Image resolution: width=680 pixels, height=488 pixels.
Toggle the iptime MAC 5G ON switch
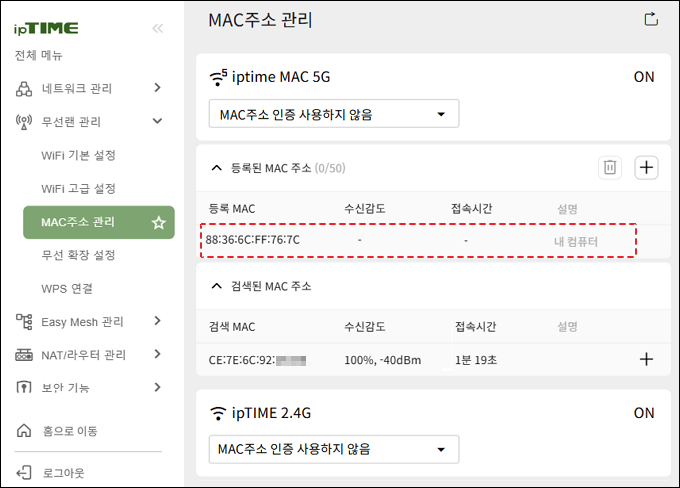tap(644, 77)
